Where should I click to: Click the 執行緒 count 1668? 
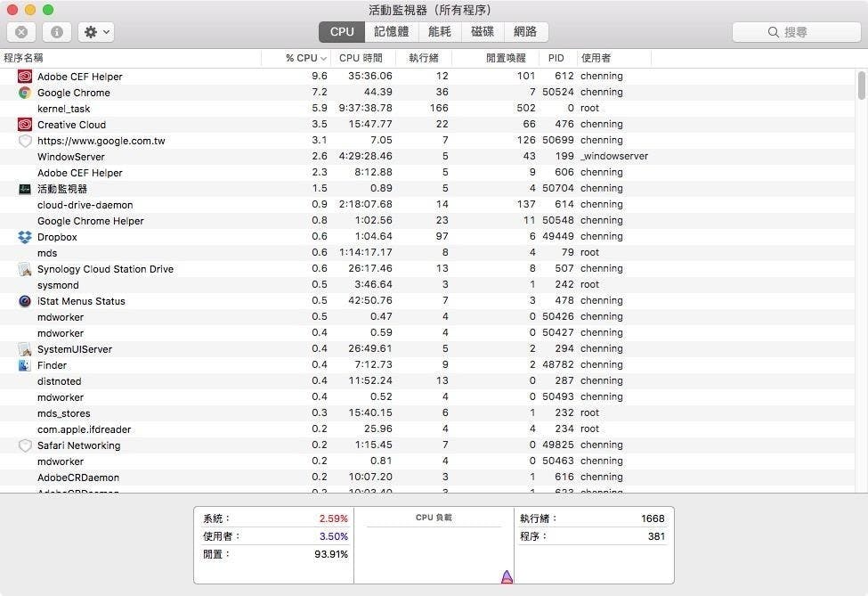653,519
